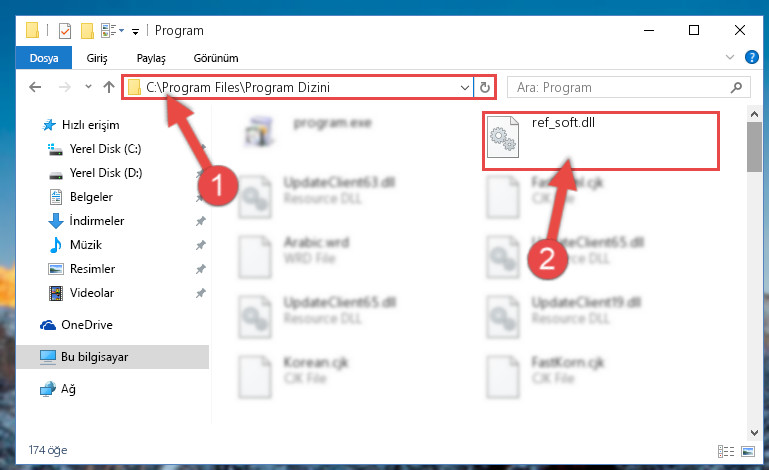The height and width of the screenshot is (470, 769).
Task: Expand the ribbon chevron
Action: point(729,57)
